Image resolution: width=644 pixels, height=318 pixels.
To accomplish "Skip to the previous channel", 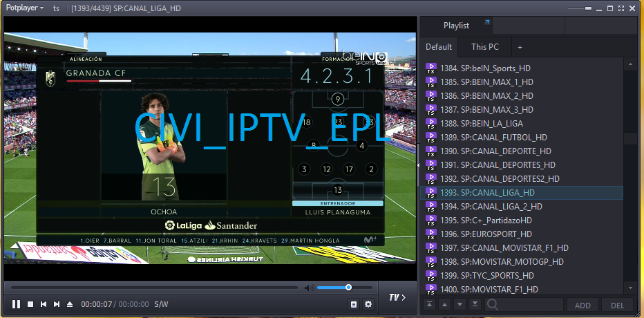I will tap(44, 304).
